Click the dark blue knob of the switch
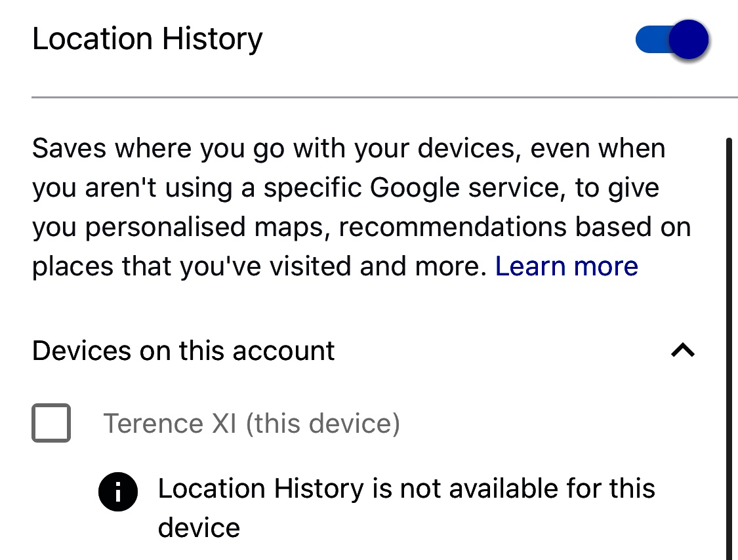The height and width of the screenshot is (560, 738). 689,39
